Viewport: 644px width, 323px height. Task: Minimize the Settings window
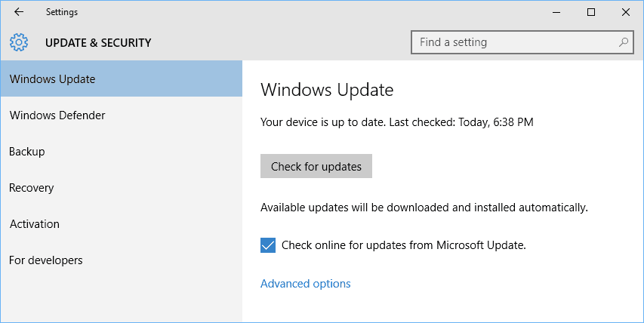(x=556, y=12)
